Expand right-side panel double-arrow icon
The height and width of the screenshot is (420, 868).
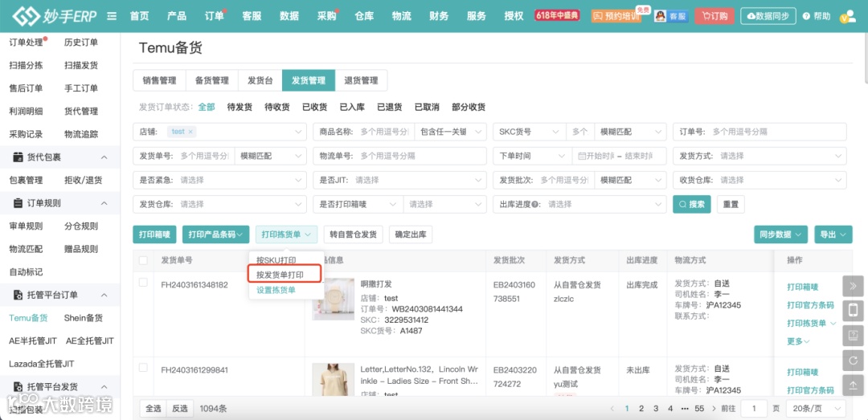coord(853,286)
